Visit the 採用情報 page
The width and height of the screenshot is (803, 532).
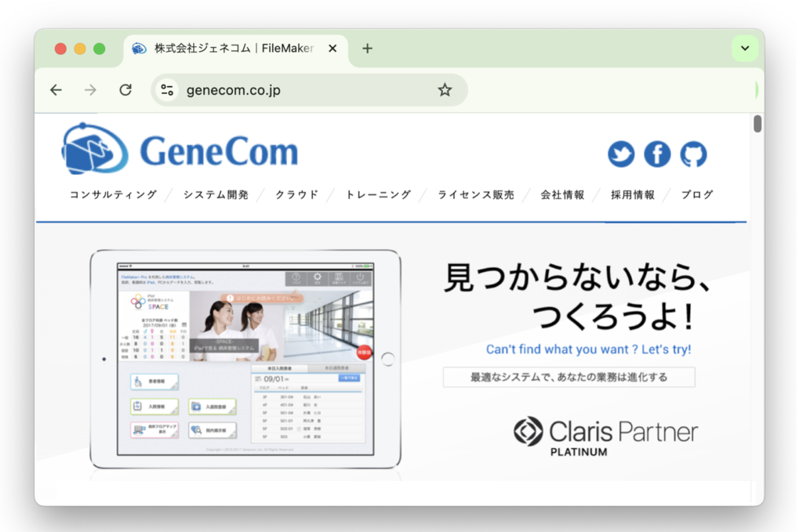(x=633, y=195)
